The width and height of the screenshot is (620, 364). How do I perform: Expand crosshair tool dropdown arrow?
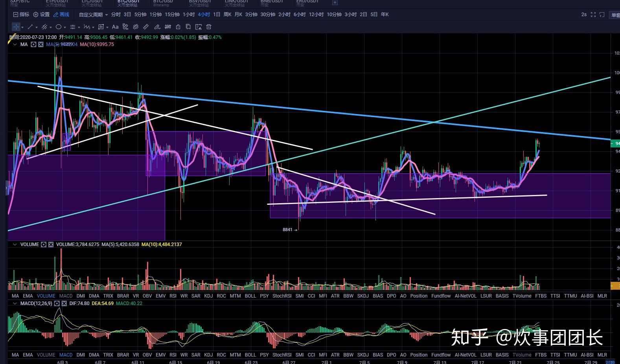tap(22, 27)
